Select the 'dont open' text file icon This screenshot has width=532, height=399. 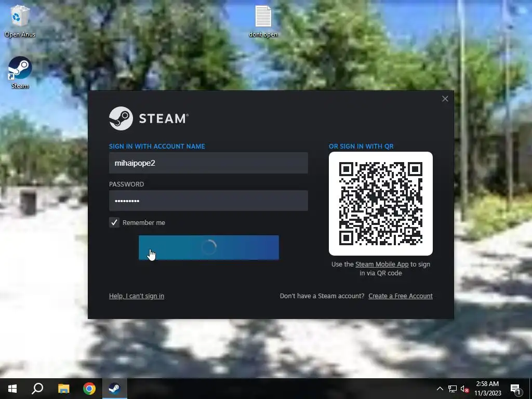click(x=263, y=21)
